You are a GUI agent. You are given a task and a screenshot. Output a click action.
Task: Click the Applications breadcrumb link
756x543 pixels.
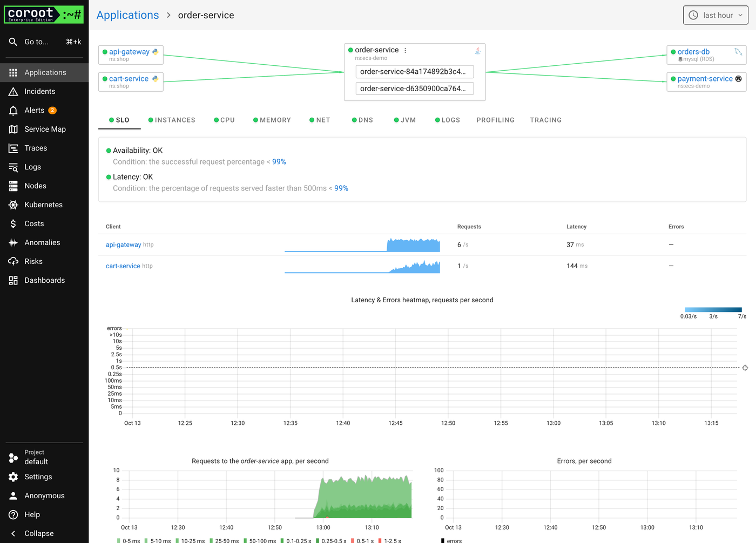click(127, 15)
